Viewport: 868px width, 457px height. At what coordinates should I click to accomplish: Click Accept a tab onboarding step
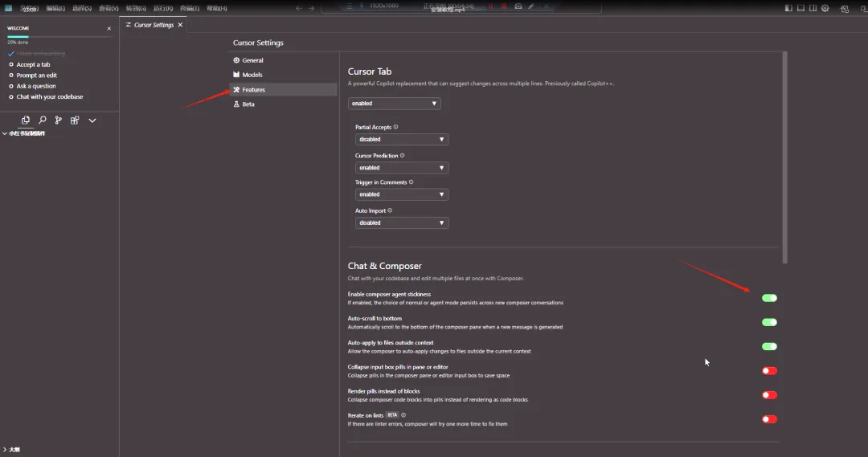click(x=33, y=65)
